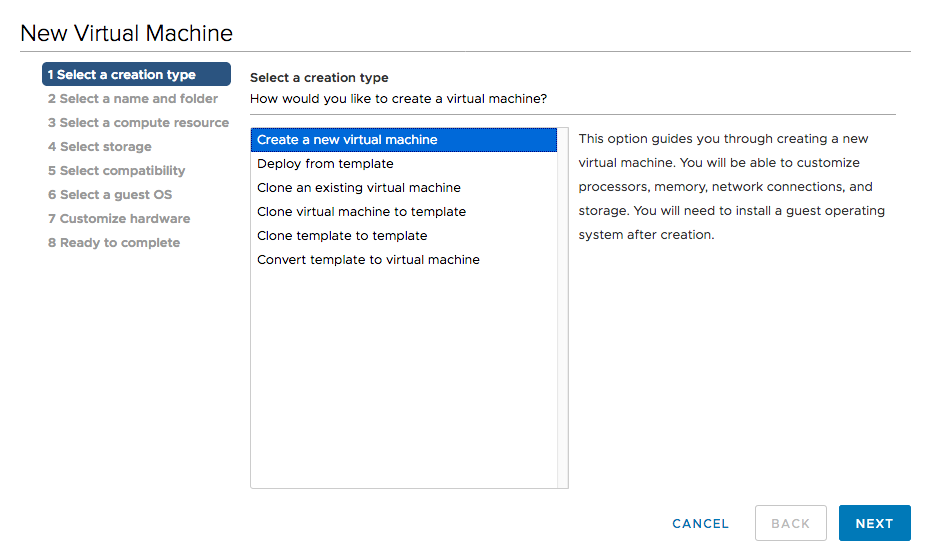Select Convert template to virtual machine

(x=368, y=260)
